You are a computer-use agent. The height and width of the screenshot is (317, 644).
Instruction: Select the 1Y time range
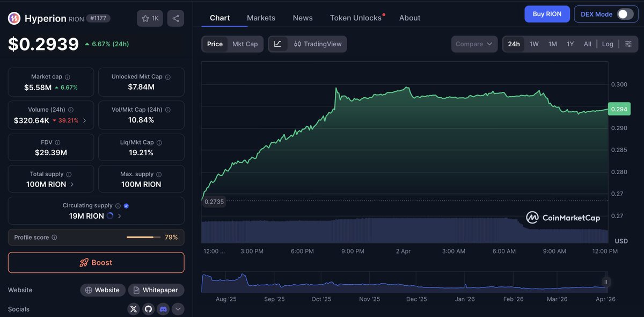[x=570, y=44]
